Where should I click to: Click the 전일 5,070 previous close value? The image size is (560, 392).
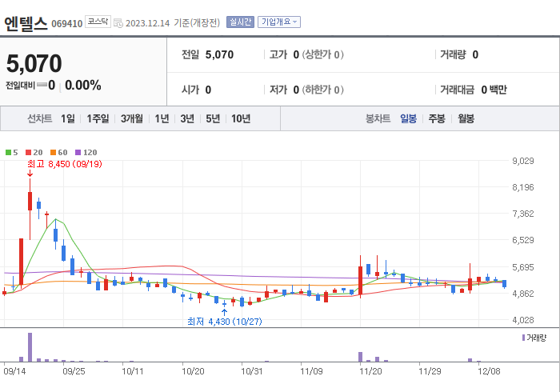pyautogui.click(x=219, y=54)
